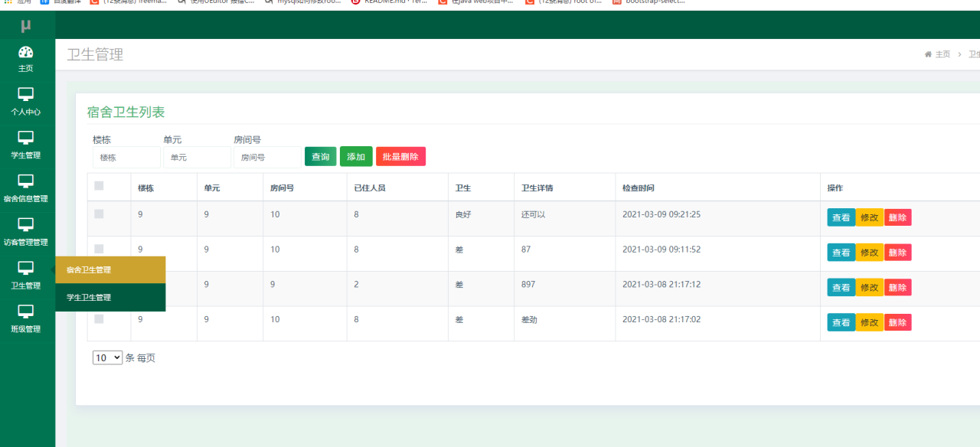
Task: Click 查看 for the row with detail 87
Action: [x=841, y=253]
